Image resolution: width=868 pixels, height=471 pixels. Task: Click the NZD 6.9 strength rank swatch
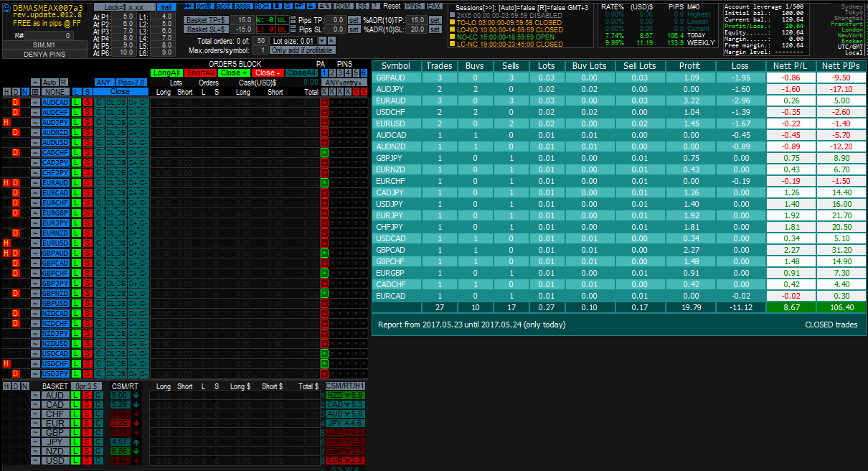[346, 395]
